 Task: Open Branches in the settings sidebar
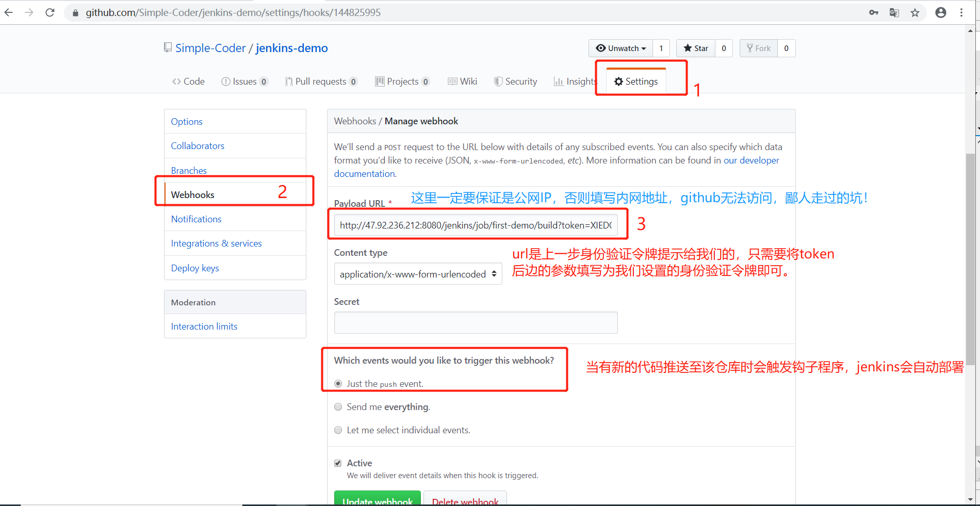pyautogui.click(x=235, y=170)
